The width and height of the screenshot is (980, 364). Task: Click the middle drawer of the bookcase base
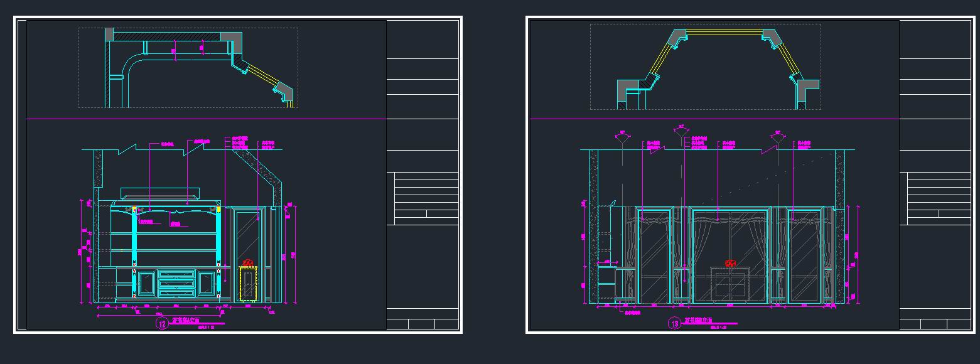coord(176,283)
